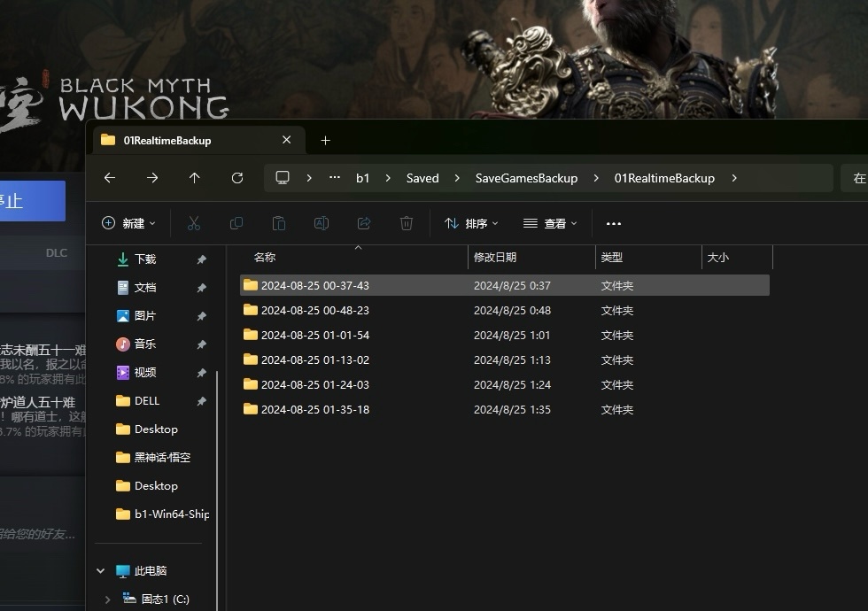868x611 pixels.
Task: Click the Copy icon in toolbar
Action: pyautogui.click(x=236, y=223)
